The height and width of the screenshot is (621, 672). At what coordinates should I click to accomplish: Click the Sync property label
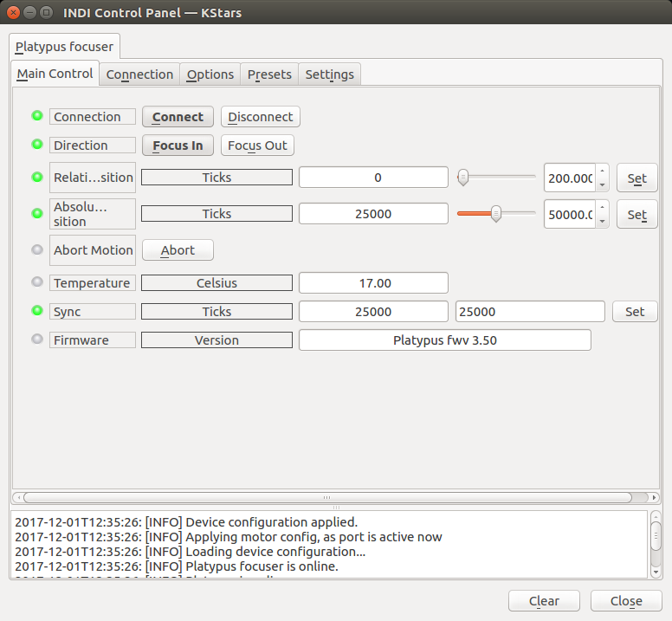tap(93, 312)
